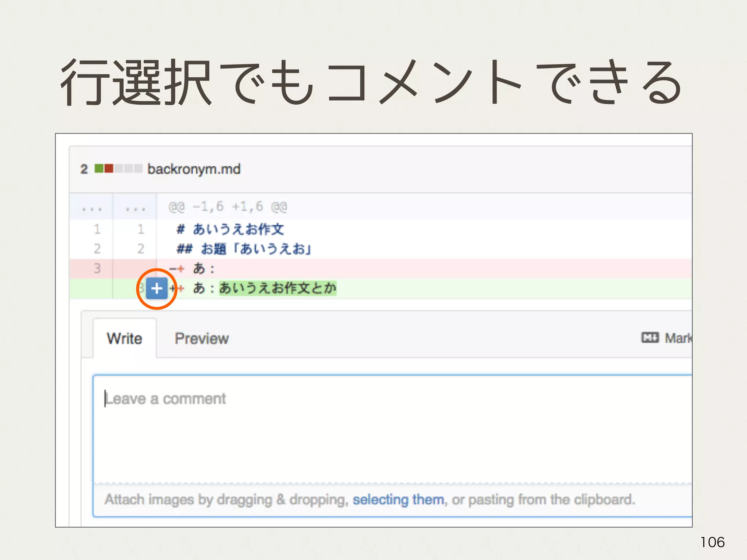Click the blue plus add-comment icon
The width and height of the screenshot is (747, 560).
coord(157,288)
